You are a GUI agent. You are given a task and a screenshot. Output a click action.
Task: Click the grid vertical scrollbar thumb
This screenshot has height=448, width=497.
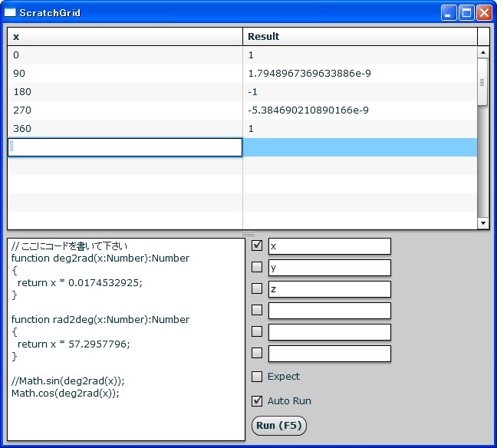pyautogui.click(x=482, y=82)
